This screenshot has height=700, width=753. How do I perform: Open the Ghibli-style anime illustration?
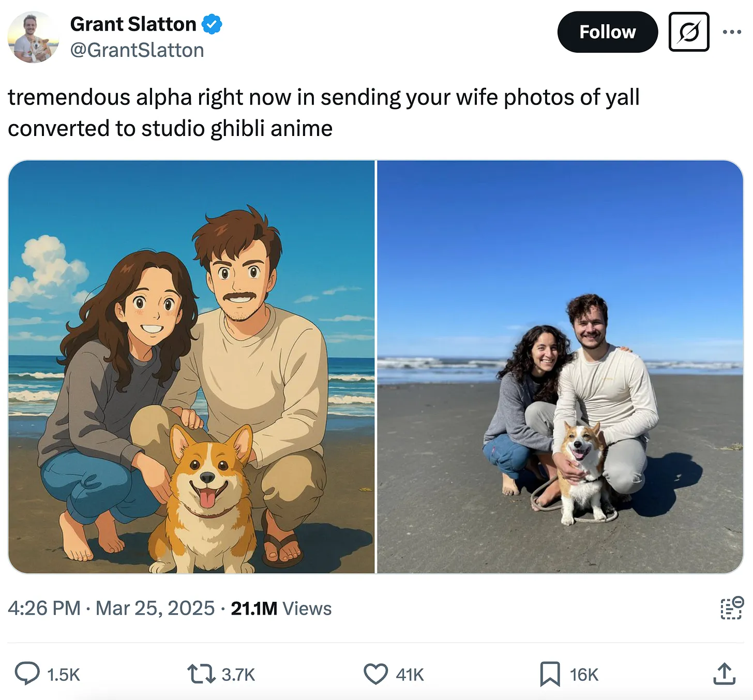[191, 367]
